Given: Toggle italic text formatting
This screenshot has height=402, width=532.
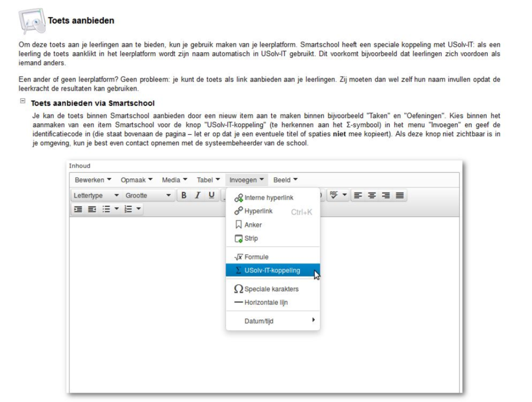Looking at the screenshot, I should 197,195.
